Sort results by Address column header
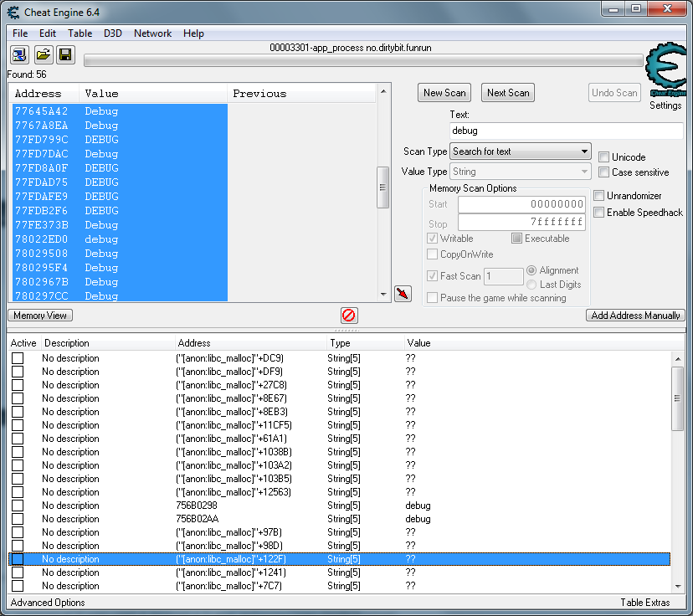693x616 pixels. (44, 94)
